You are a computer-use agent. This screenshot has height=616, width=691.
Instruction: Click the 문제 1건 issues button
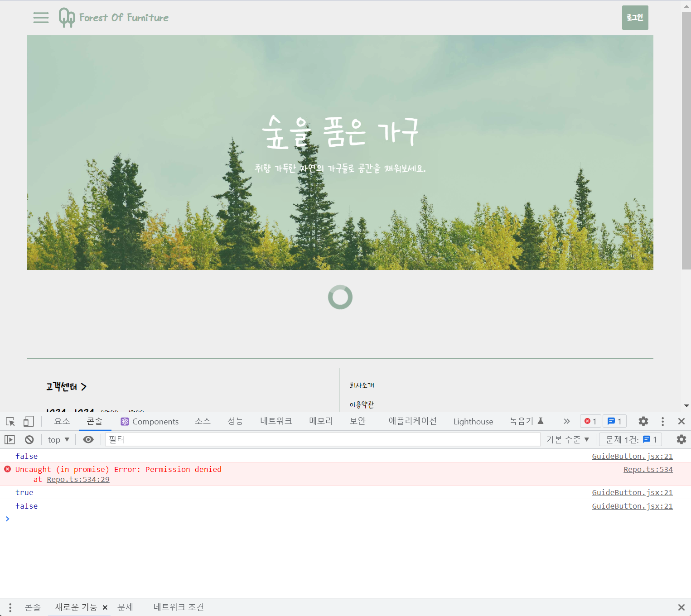point(631,439)
